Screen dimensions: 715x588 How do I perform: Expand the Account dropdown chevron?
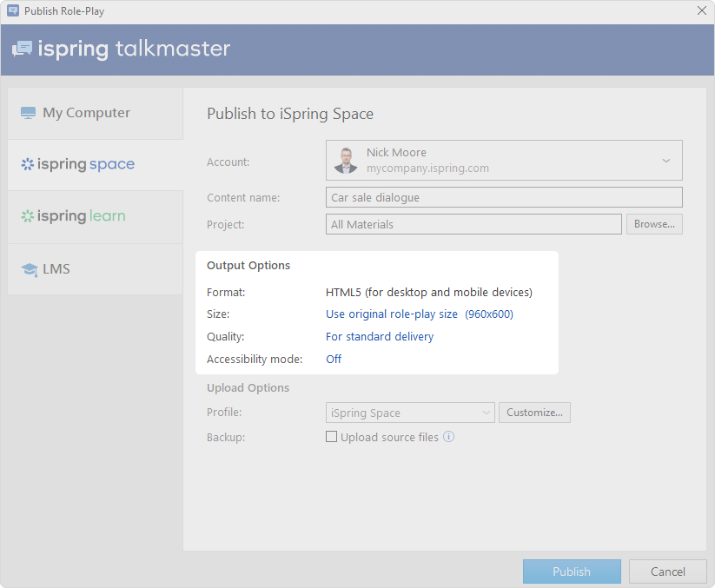pos(666,161)
